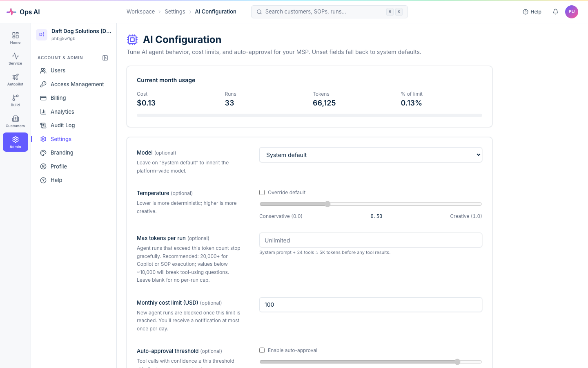Image resolution: width=588 pixels, height=368 pixels.
Task: Open Users page
Action: [73, 71]
